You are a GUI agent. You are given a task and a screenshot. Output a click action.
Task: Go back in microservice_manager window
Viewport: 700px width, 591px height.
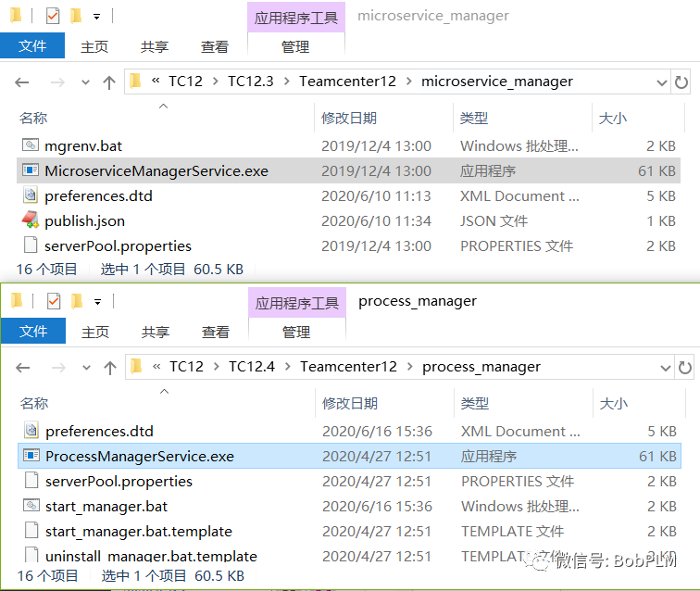pyautogui.click(x=22, y=82)
